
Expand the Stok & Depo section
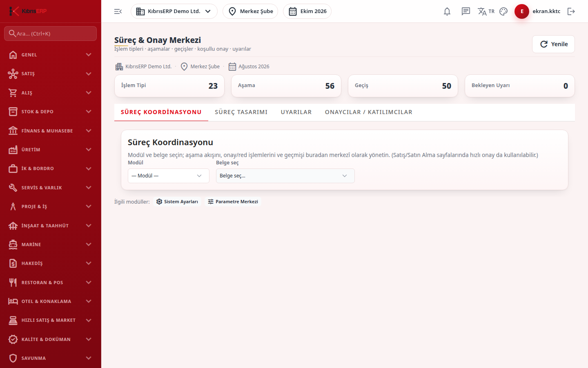(51, 112)
